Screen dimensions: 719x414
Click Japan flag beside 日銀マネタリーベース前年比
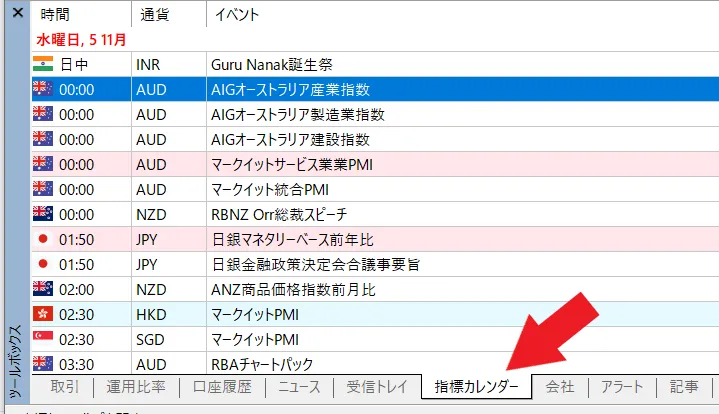43,238
